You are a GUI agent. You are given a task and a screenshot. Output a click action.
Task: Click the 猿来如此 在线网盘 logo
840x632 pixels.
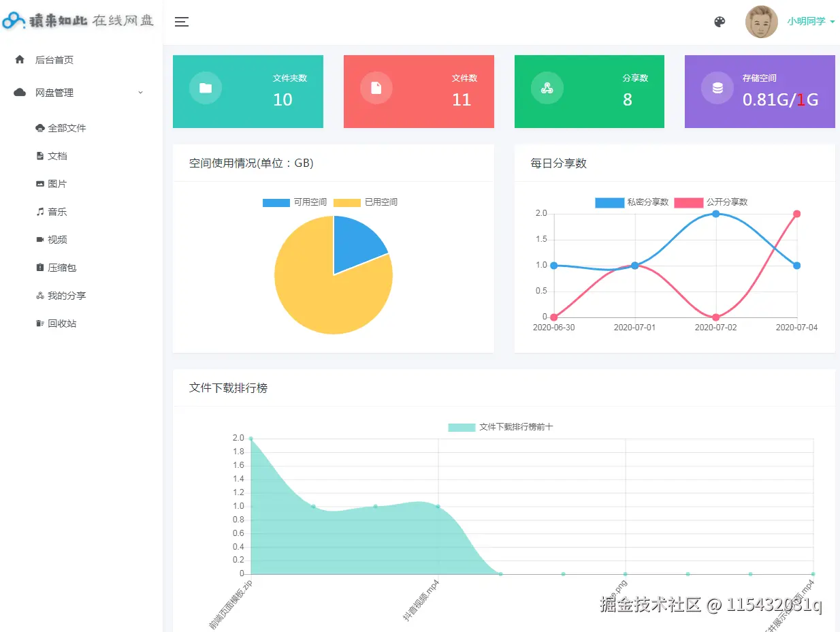(x=79, y=20)
